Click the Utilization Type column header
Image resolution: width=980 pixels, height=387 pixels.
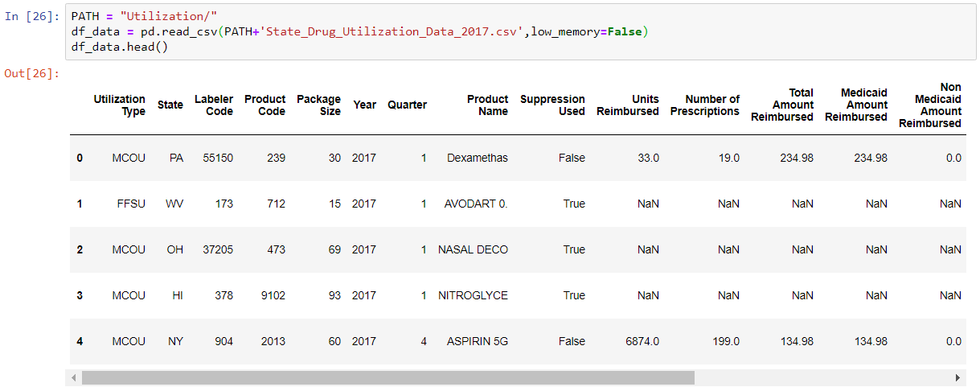(x=119, y=105)
